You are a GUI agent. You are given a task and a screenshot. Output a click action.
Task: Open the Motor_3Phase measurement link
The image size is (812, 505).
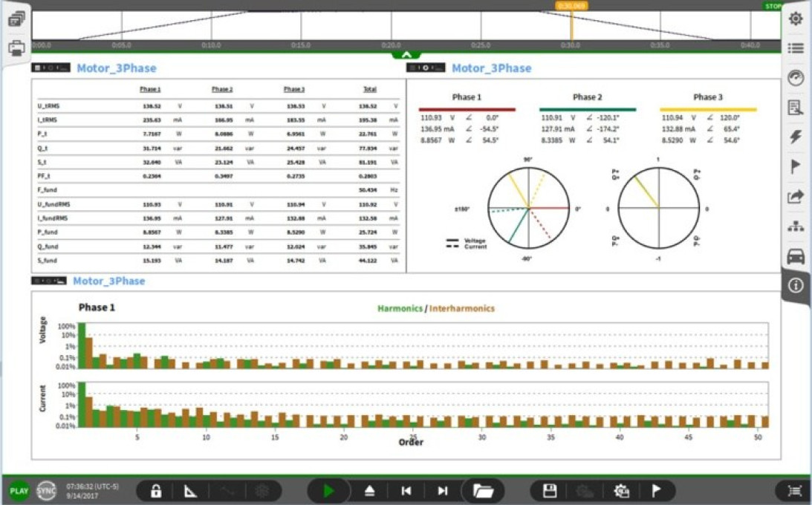pyautogui.click(x=116, y=68)
